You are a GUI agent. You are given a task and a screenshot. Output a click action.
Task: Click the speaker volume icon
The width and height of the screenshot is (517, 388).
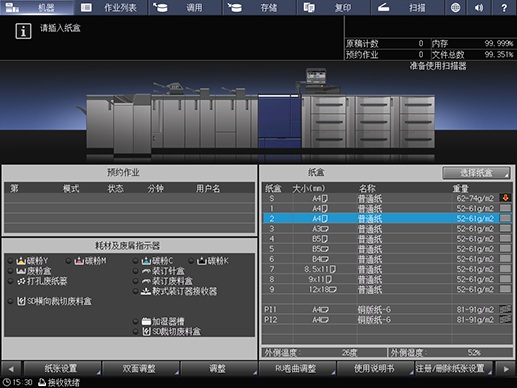point(479,7)
